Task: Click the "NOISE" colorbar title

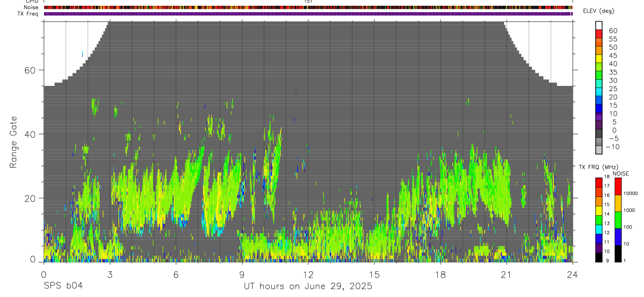Action: click(621, 174)
